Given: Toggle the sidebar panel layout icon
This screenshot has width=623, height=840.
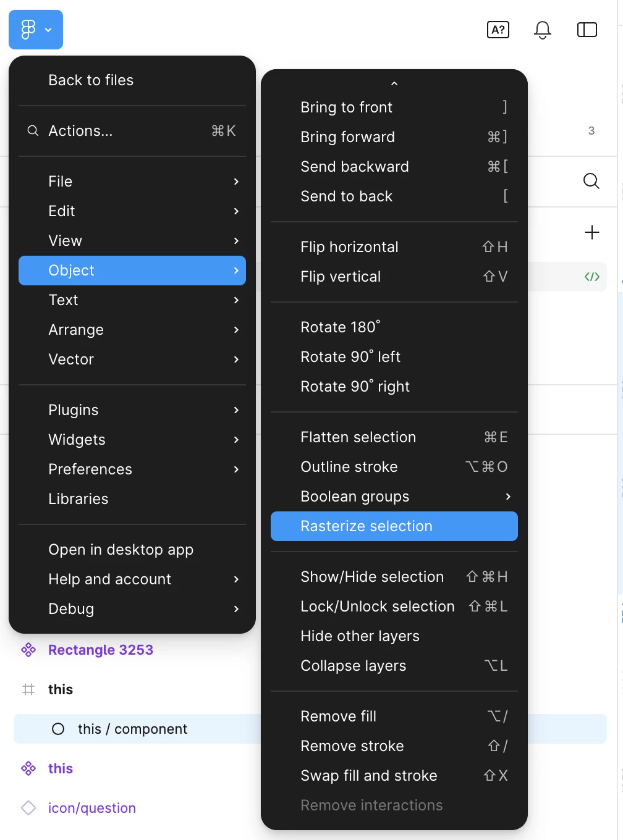Looking at the screenshot, I should [x=587, y=30].
